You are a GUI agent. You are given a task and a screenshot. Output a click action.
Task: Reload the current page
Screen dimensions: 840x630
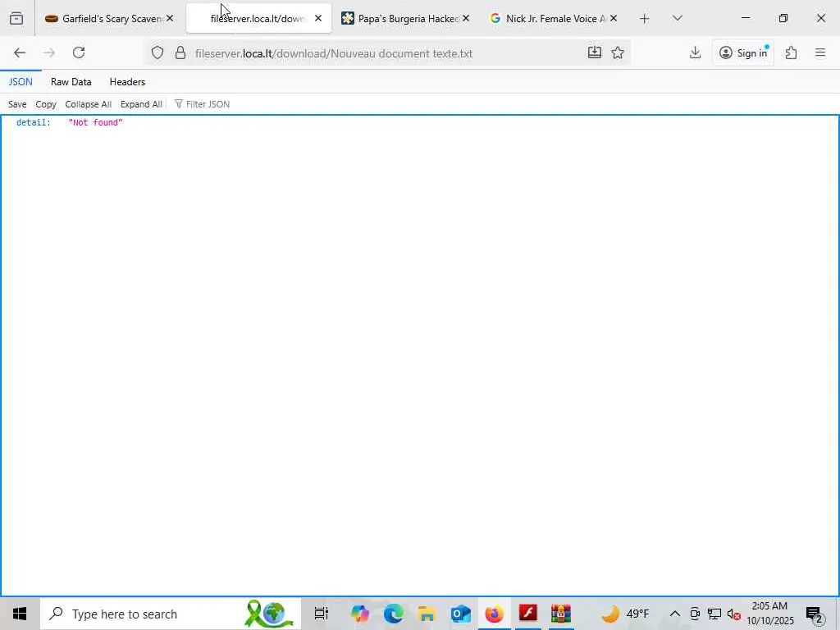(x=79, y=52)
